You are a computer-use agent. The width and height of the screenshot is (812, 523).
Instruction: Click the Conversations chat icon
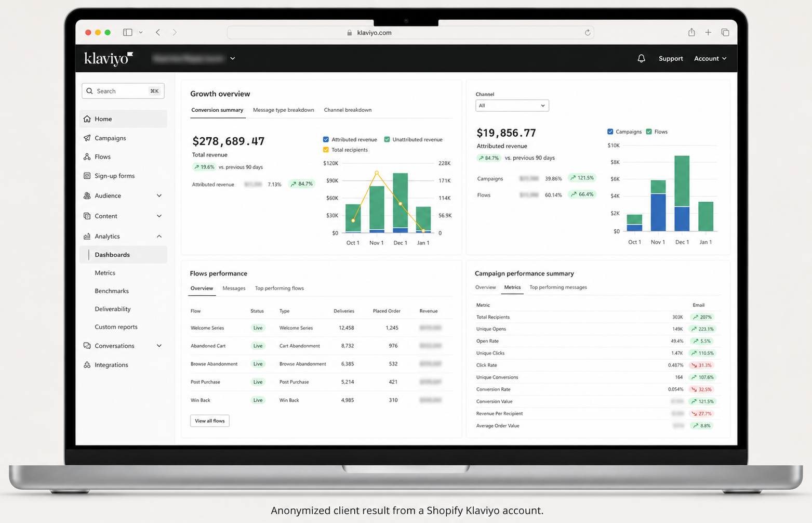tap(87, 346)
